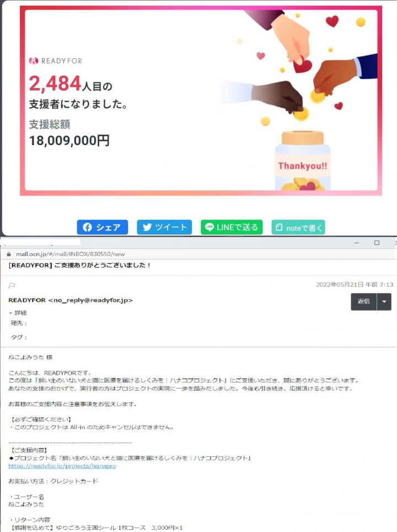The image size is (397, 532).
Task: Send via the LINEで送る button
Action: 232,227
